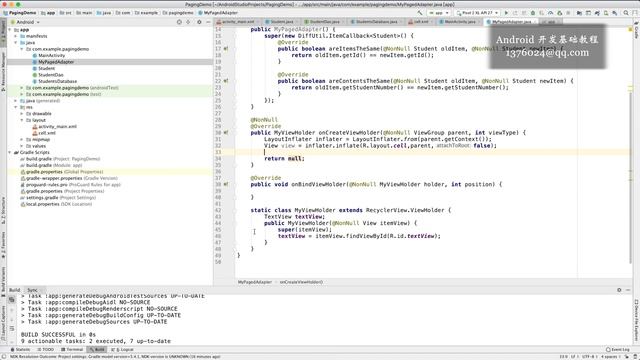Click the toolbar icon left of search
Image resolution: width=640 pixels, height=360 pixels.
[614, 13]
